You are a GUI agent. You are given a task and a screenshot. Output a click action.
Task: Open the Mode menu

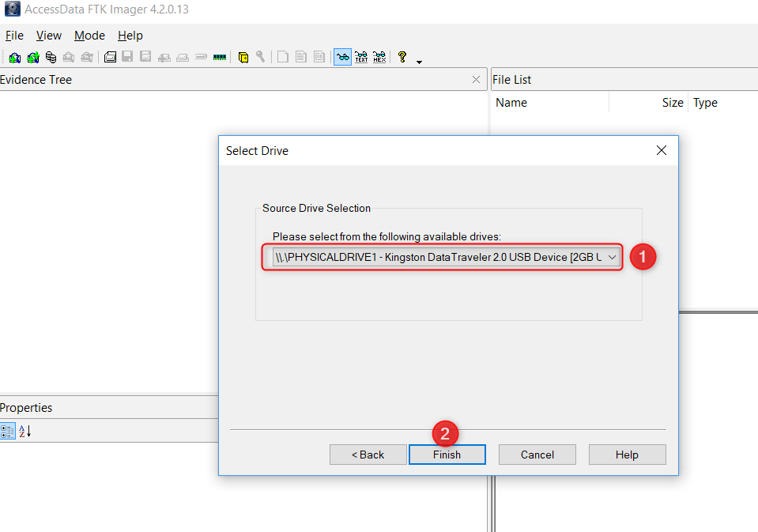89,36
